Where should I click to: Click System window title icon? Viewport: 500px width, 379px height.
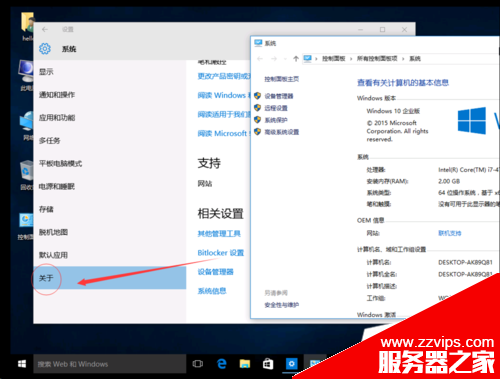258,43
